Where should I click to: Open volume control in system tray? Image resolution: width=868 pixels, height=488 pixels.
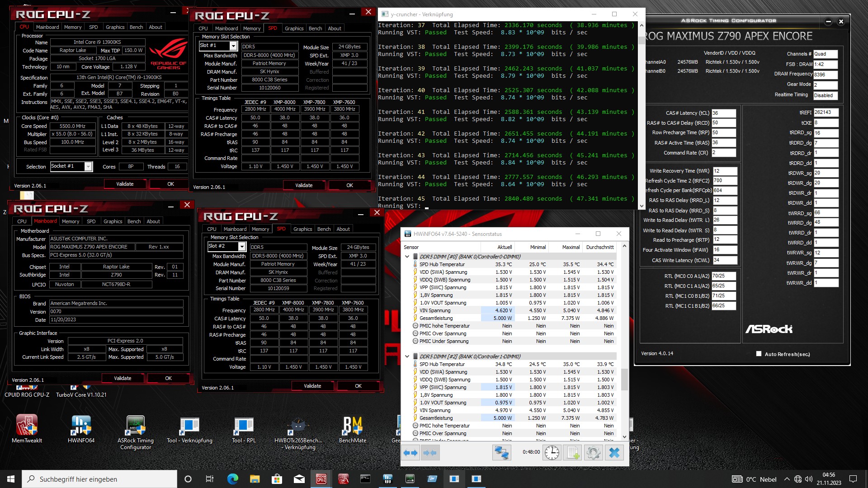[809, 479]
